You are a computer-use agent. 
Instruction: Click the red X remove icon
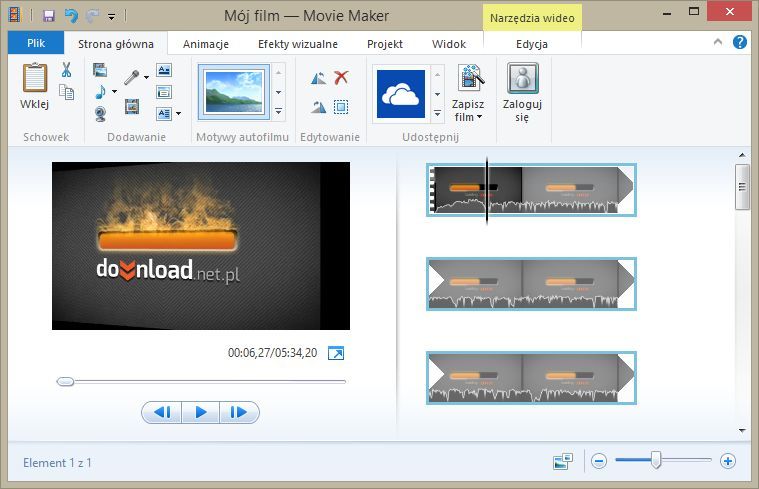(341, 77)
